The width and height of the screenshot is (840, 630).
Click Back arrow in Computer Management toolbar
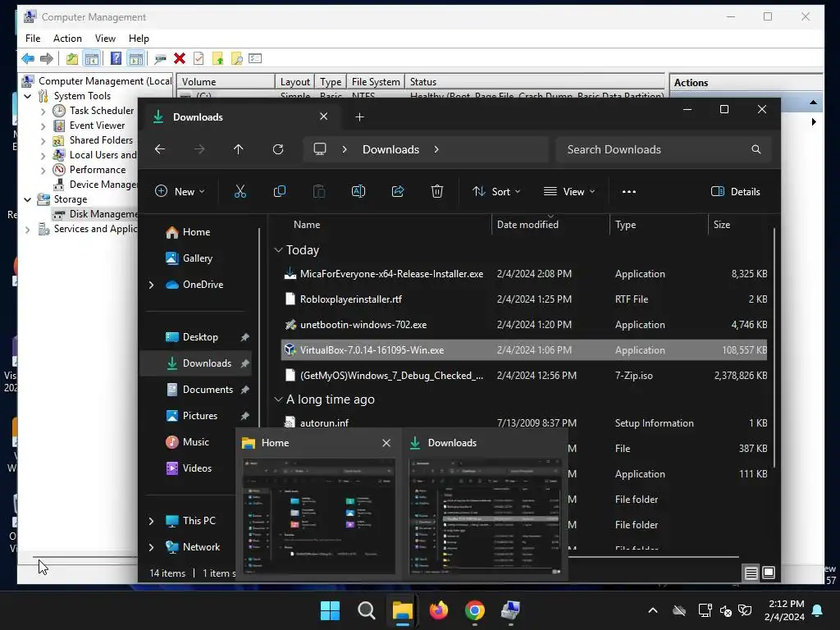pos(28,58)
